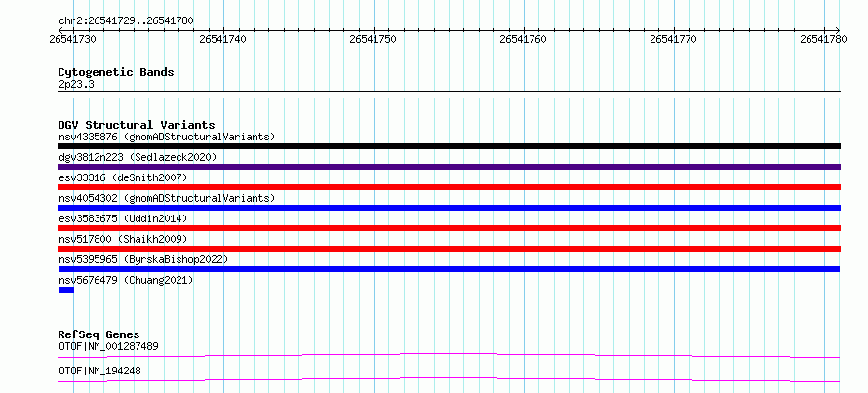Click the OTOF|NM_001287489 gene label
This screenshot has height=393, width=868.
(x=108, y=346)
